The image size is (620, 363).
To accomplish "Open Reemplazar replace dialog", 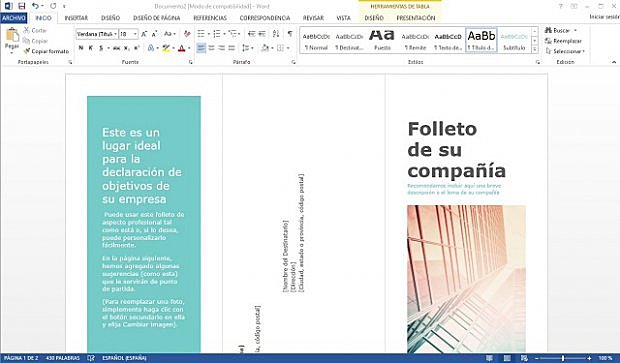I will click(x=563, y=41).
